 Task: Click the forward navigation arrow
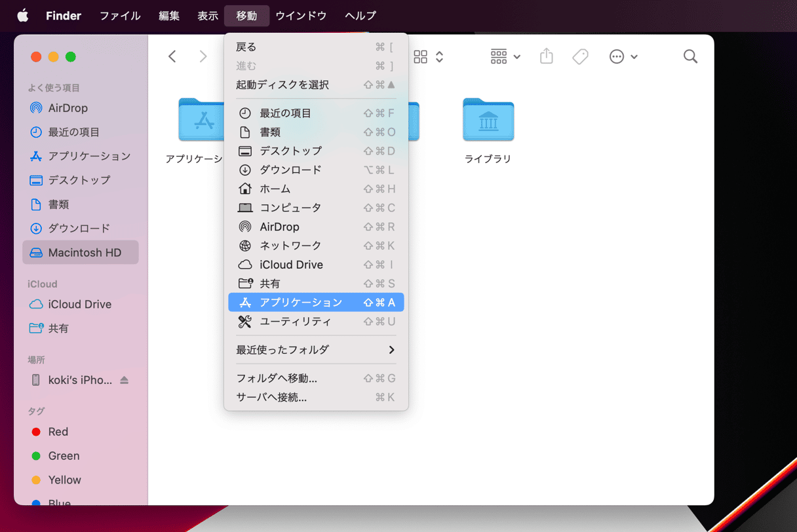pos(203,56)
